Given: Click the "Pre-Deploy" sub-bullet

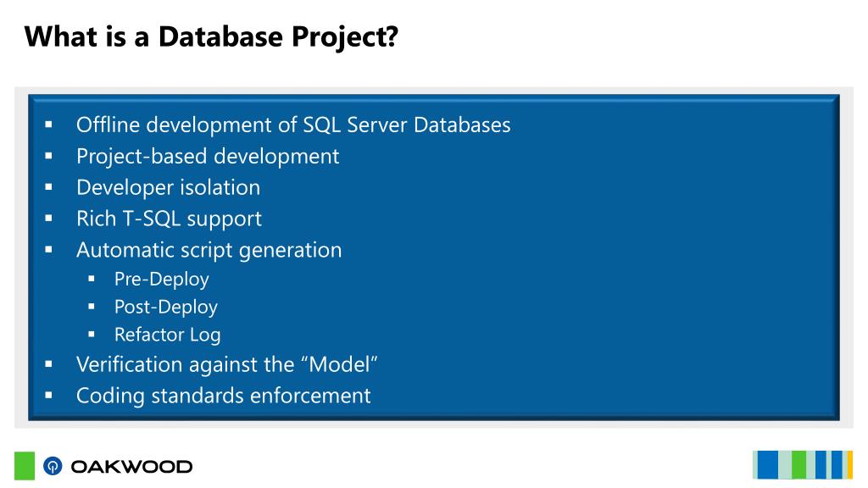Looking at the screenshot, I should coord(162,280).
